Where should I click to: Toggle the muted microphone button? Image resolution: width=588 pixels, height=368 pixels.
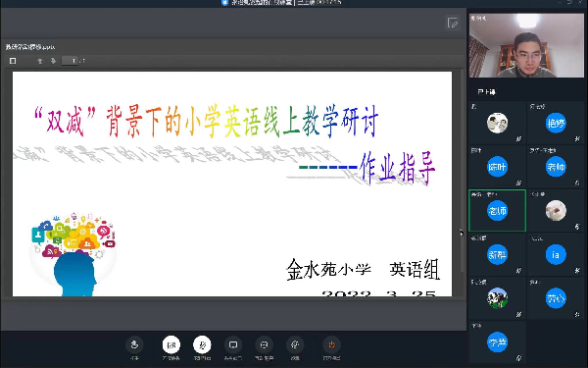coord(202,345)
